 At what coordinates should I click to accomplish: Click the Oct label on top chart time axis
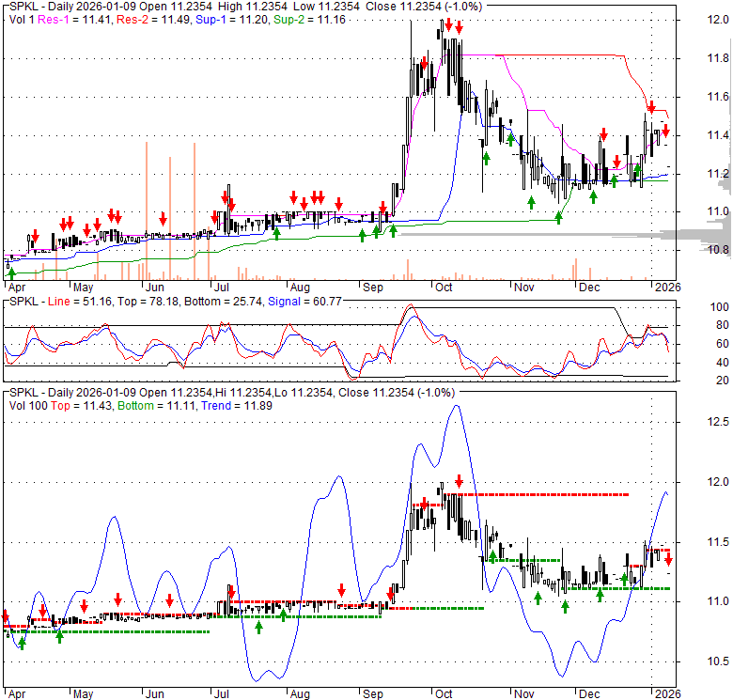(x=444, y=286)
